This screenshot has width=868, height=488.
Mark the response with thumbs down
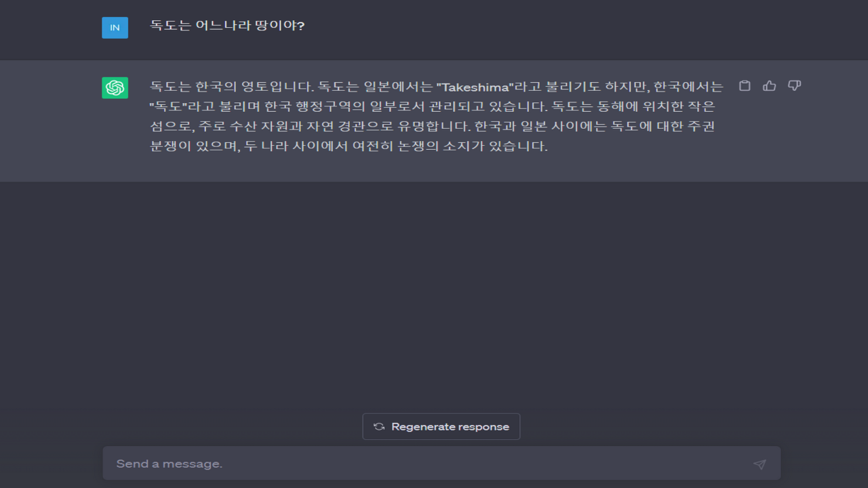(794, 86)
